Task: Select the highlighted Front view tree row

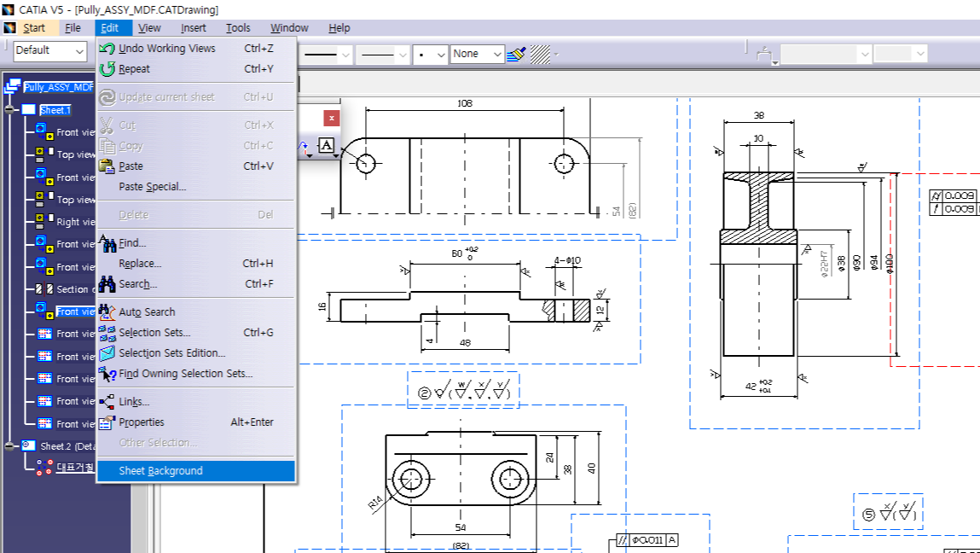Action: click(76, 311)
